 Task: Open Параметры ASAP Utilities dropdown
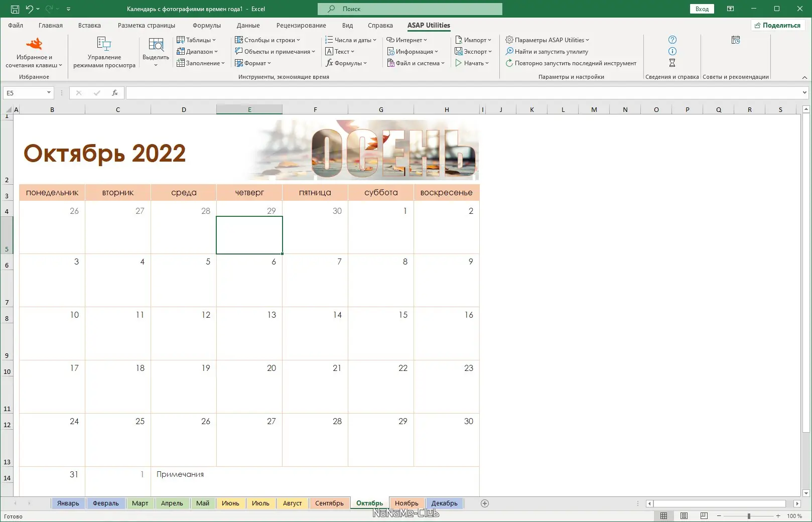click(548, 40)
